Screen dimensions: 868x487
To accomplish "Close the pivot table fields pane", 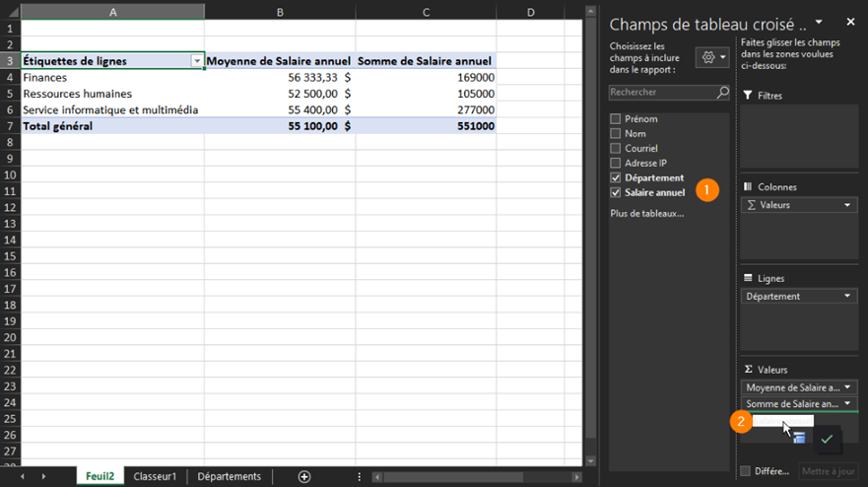I will click(850, 22).
